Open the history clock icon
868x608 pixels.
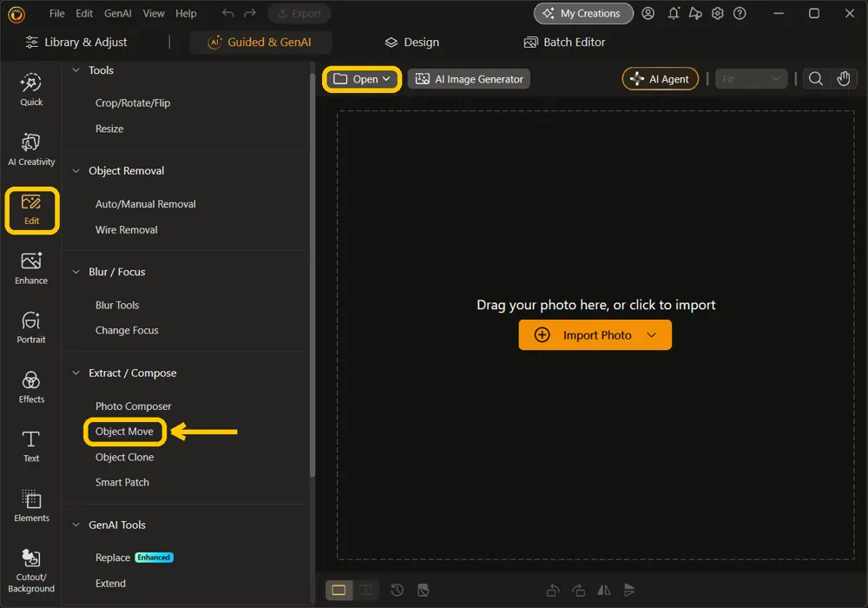397,591
